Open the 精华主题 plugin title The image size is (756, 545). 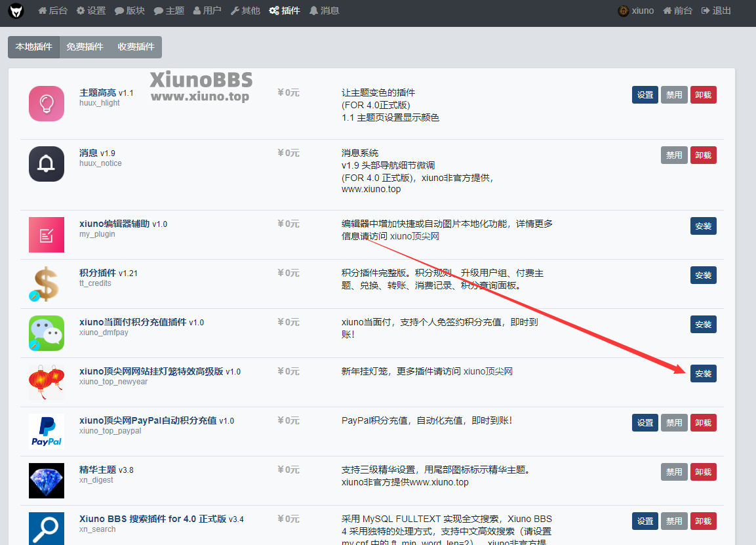pyautogui.click(x=98, y=470)
